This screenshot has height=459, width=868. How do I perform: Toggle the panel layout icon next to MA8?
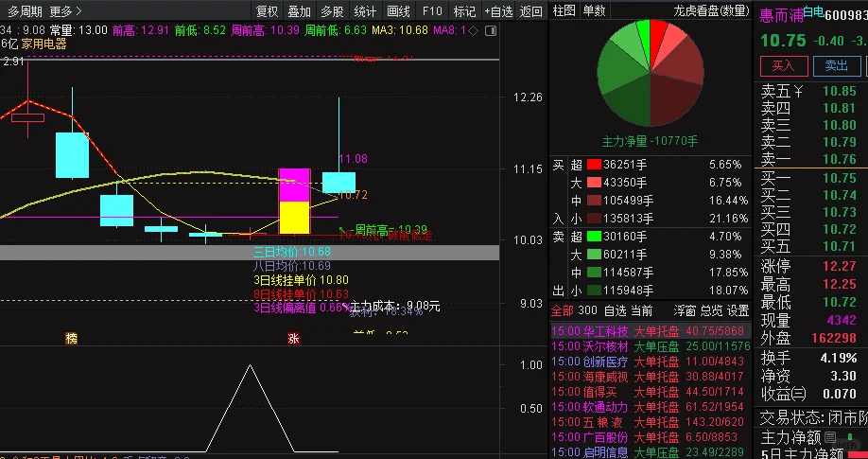point(491,30)
